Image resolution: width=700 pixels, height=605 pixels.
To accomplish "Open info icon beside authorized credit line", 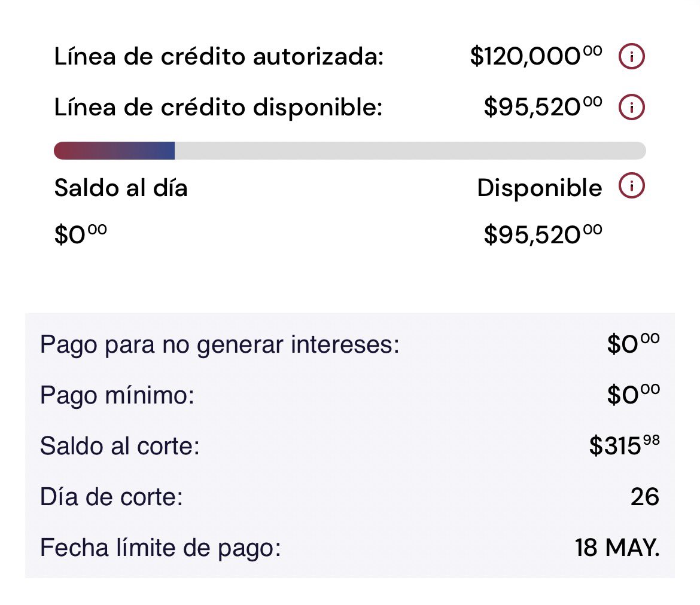I will (631, 57).
